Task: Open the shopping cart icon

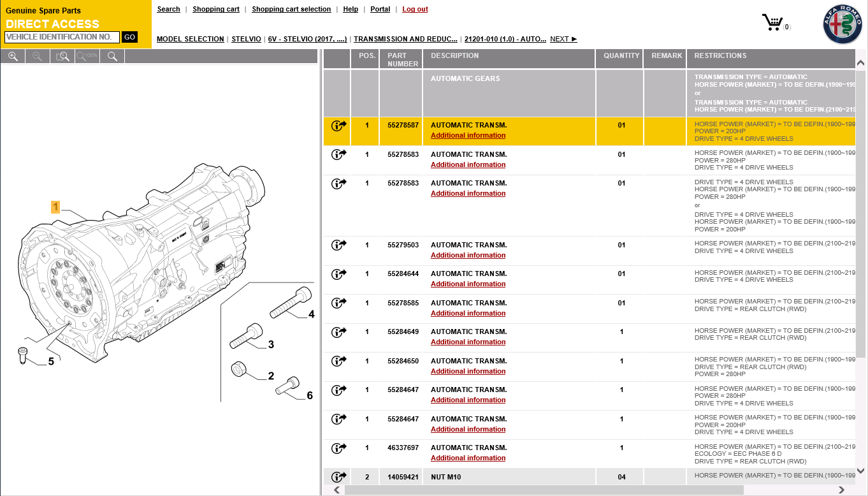Action: [772, 22]
